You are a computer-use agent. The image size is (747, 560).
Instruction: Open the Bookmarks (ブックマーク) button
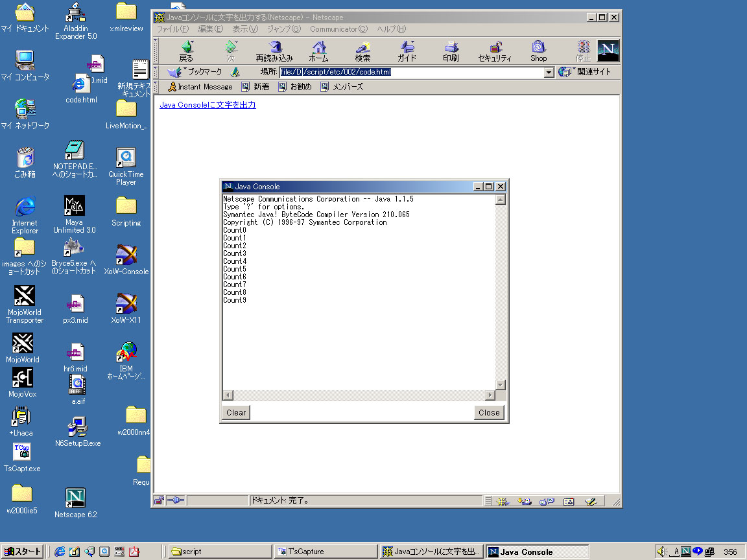pyautogui.click(x=195, y=72)
